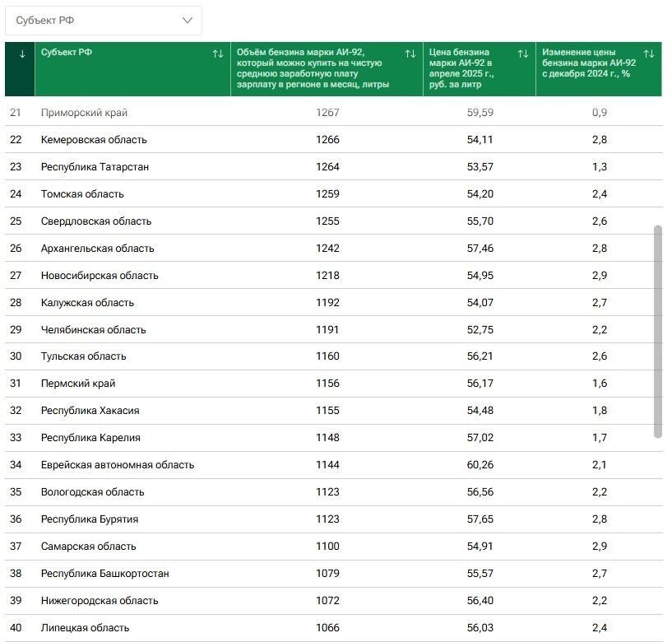Sort by Субъект РФ column arrows

click(x=218, y=53)
